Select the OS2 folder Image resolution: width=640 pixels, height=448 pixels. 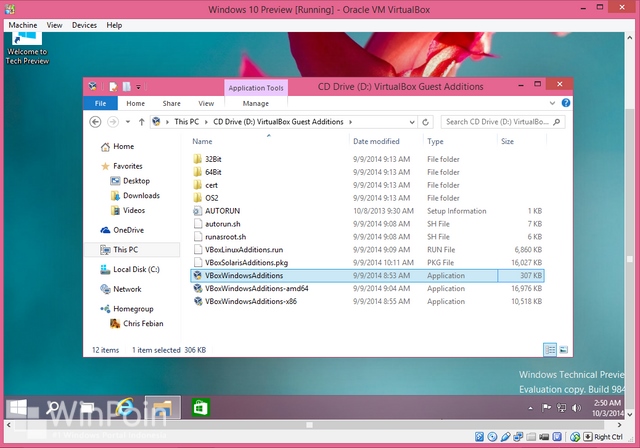click(x=367, y=198)
